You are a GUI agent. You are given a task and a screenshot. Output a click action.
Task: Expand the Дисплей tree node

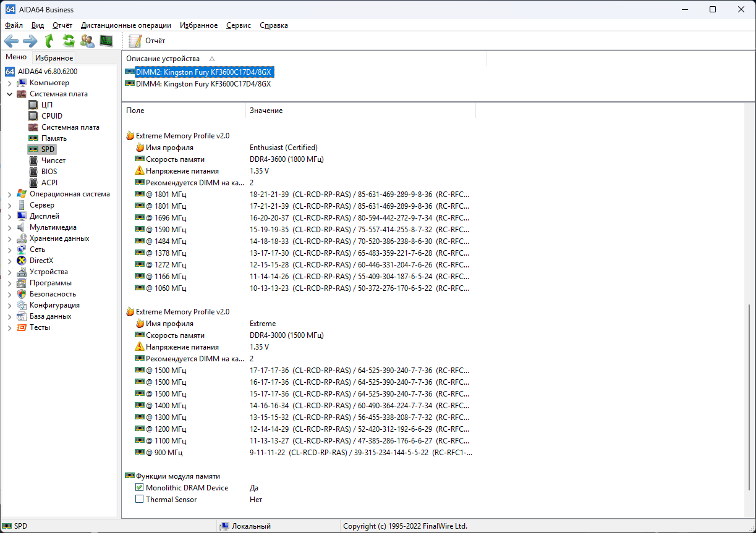pos(9,216)
